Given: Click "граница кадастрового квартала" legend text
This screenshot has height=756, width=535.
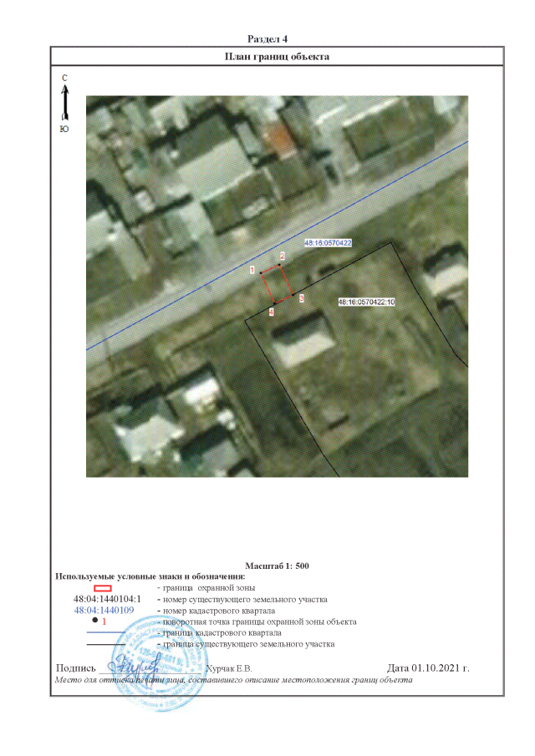Looking at the screenshot, I should click(x=222, y=632).
